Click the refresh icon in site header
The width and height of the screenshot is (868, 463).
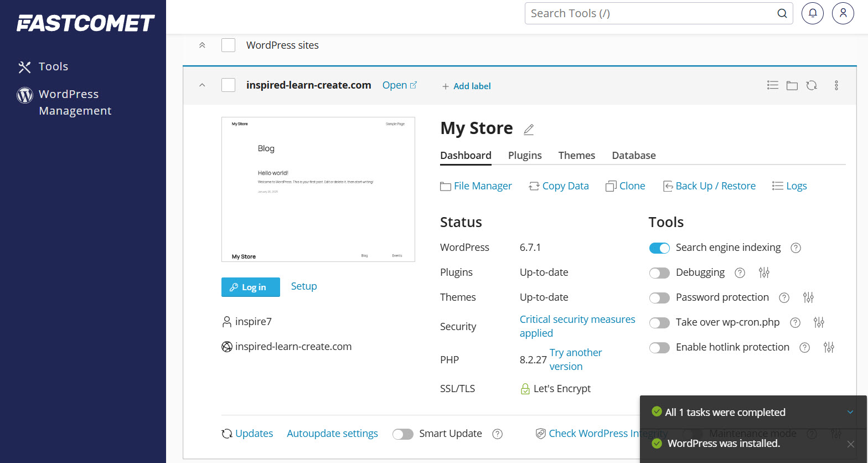pyautogui.click(x=812, y=85)
